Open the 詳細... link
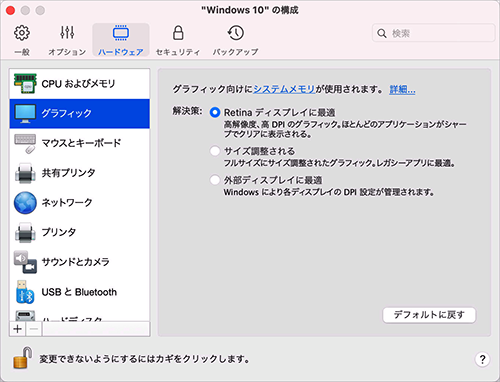Viewport: 500px width, 382px height. [402, 89]
